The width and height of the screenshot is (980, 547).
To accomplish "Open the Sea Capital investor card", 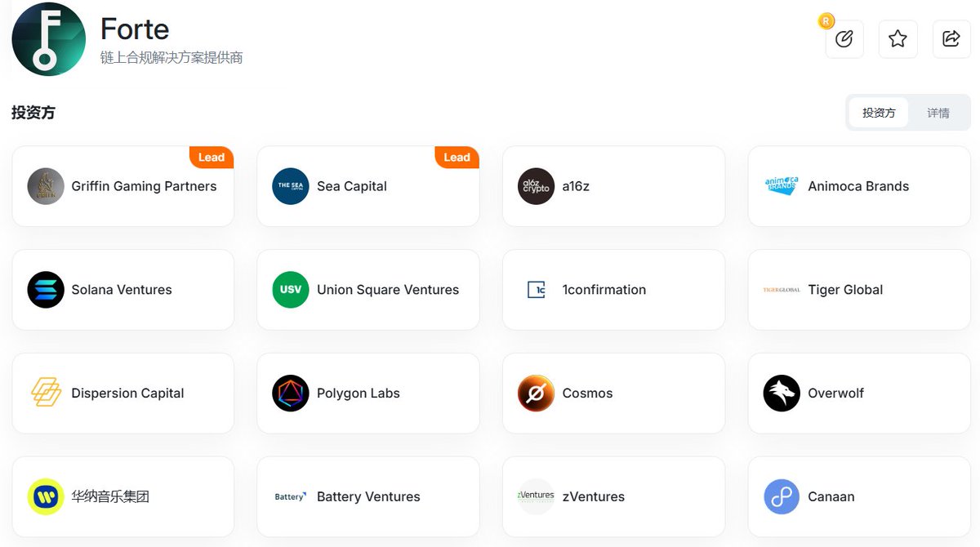I will tap(368, 186).
